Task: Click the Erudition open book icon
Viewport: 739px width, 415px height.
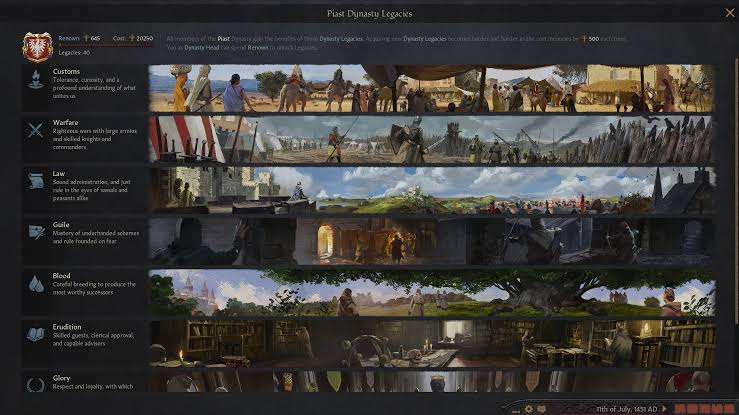Action: click(36, 334)
